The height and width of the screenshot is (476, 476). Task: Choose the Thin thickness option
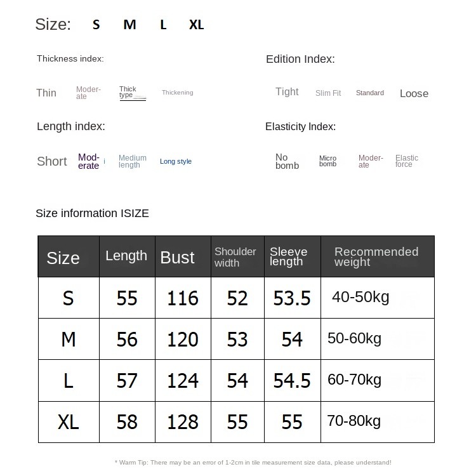pos(46,93)
